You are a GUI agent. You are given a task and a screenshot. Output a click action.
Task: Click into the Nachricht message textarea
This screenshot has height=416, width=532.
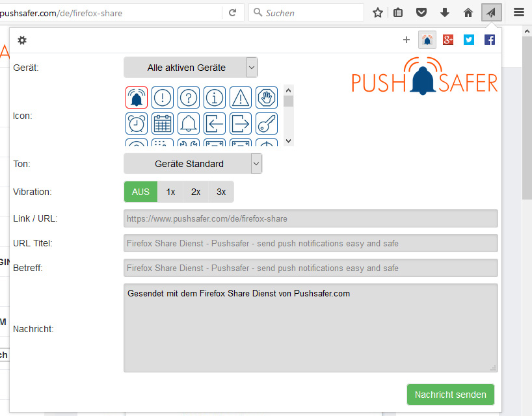[311, 328]
